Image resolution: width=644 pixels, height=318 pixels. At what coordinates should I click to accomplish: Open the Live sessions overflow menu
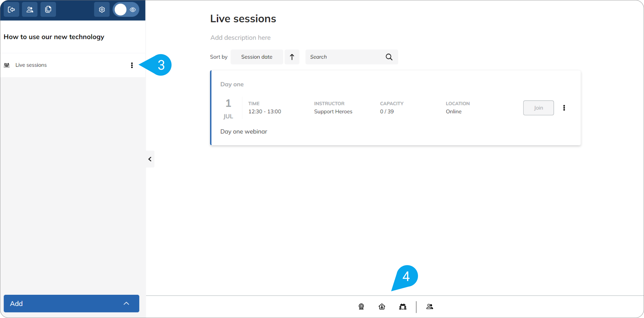132,65
